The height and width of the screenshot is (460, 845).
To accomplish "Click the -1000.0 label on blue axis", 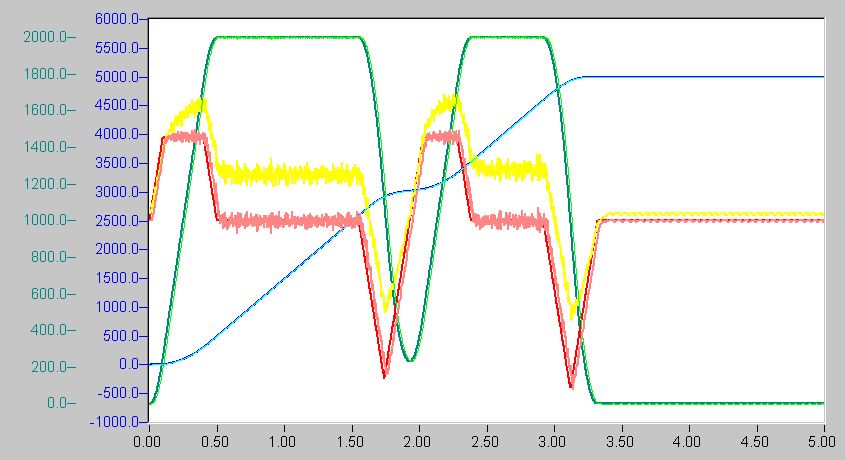I will [114, 422].
